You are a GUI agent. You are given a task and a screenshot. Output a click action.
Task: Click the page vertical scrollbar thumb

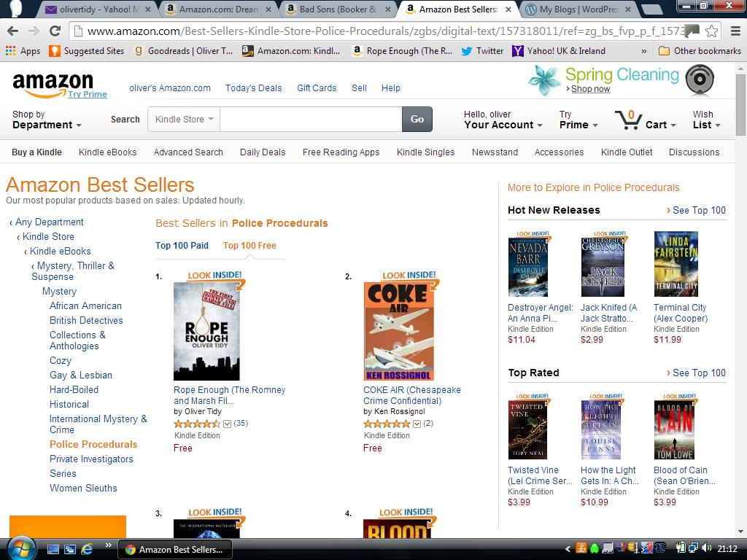741,105
